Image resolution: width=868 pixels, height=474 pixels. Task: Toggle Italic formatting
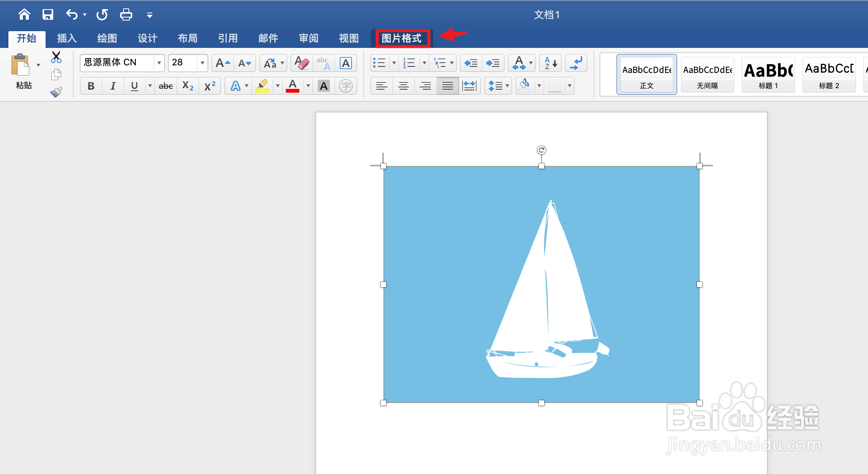click(x=113, y=86)
